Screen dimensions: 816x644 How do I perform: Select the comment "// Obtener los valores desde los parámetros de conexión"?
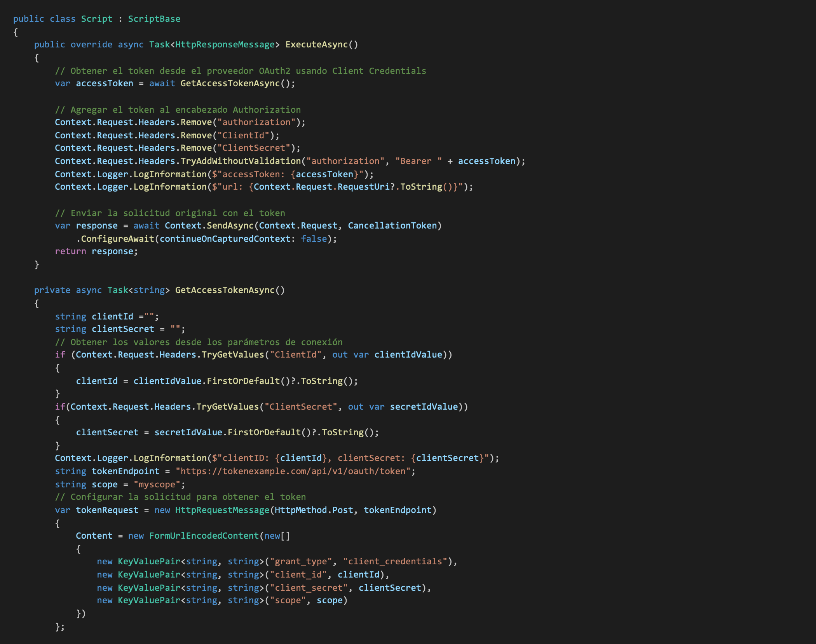tap(199, 342)
